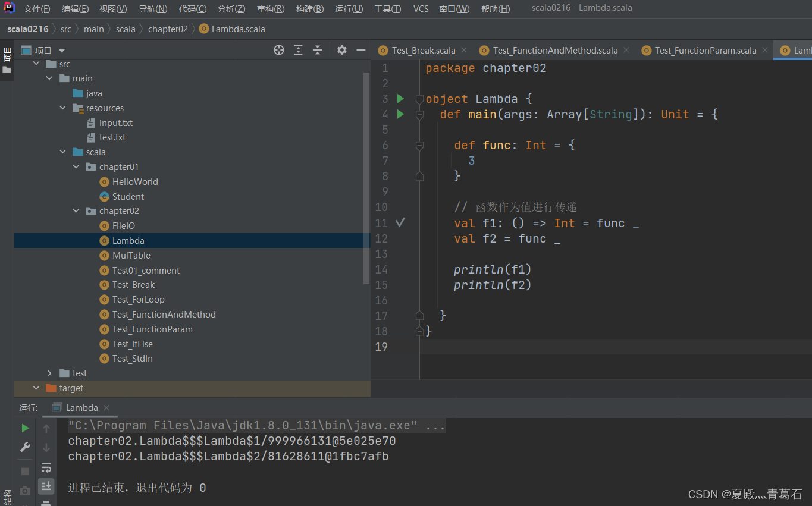Image resolution: width=812 pixels, height=506 pixels.
Task: Open project panel settings gear
Action: pos(341,50)
